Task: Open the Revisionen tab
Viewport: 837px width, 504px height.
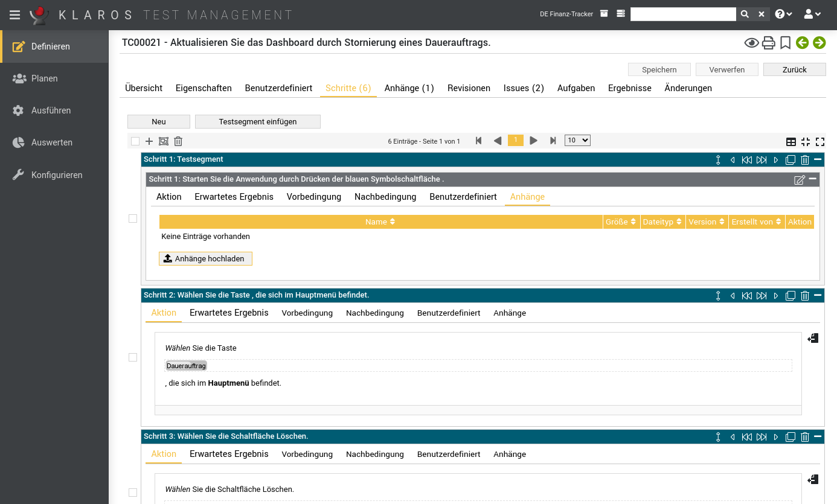Action: 469,88
